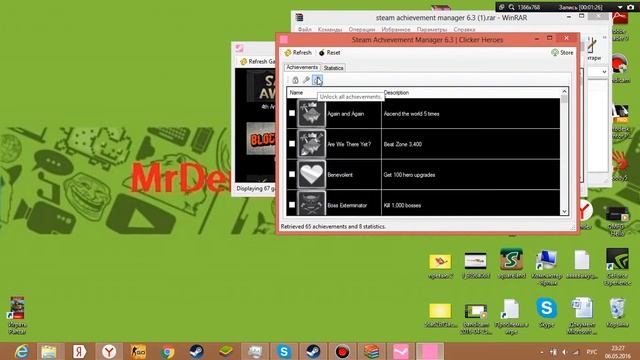Image resolution: width=640 pixels, height=360 pixels.
Task: Open the Yandex Я icon in taskbar
Action: click(x=79, y=351)
